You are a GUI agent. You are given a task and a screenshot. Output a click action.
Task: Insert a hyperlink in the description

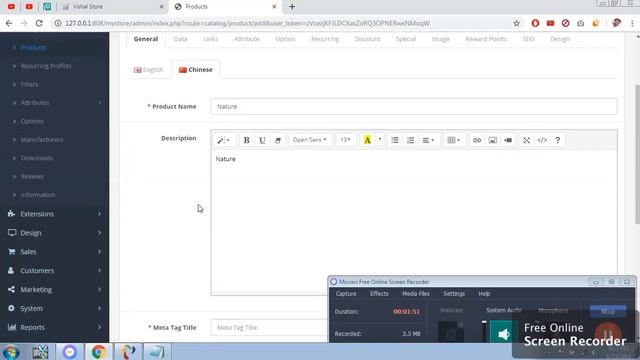[477, 140]
